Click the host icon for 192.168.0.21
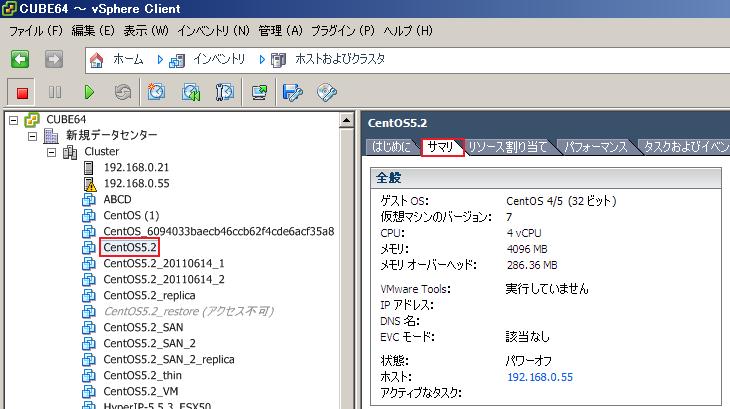This screenshot has width=730, height=409. [x=88, y=168]
